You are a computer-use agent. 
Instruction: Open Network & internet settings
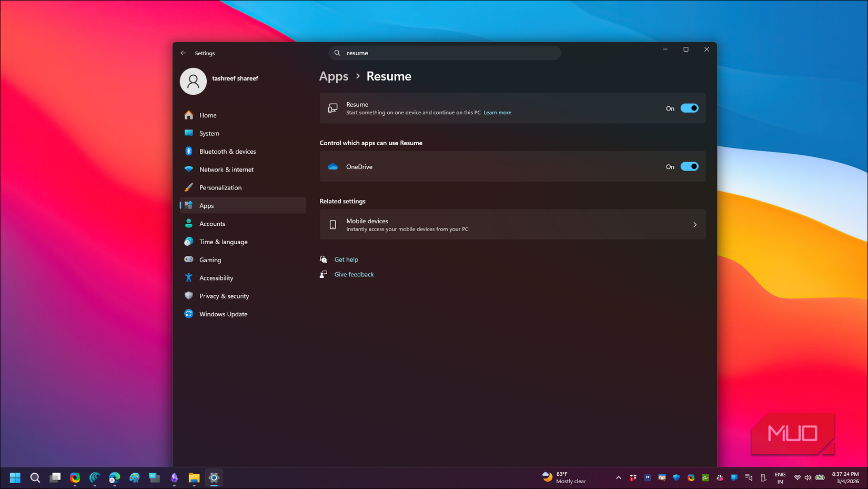click(227, 169)
